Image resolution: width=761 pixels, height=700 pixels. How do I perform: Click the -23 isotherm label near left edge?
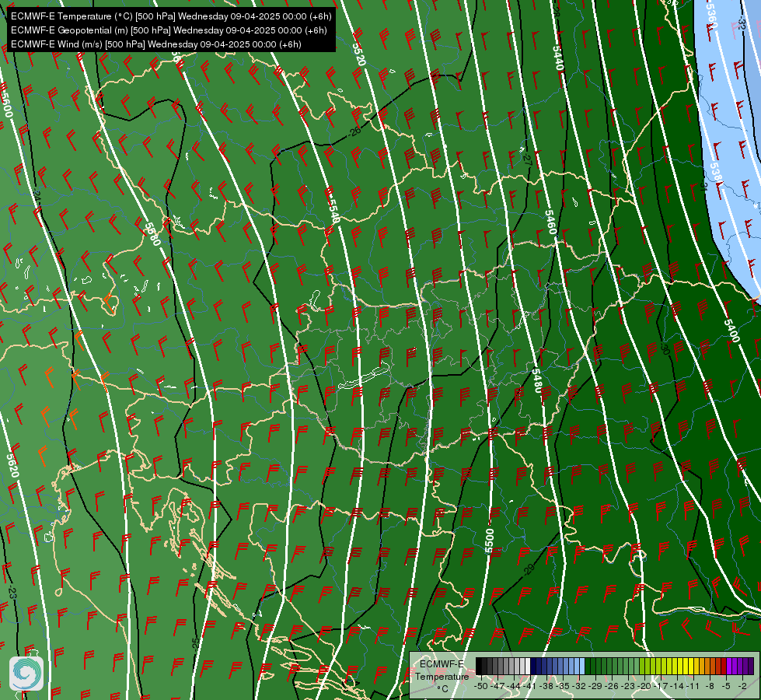[12, 593]
